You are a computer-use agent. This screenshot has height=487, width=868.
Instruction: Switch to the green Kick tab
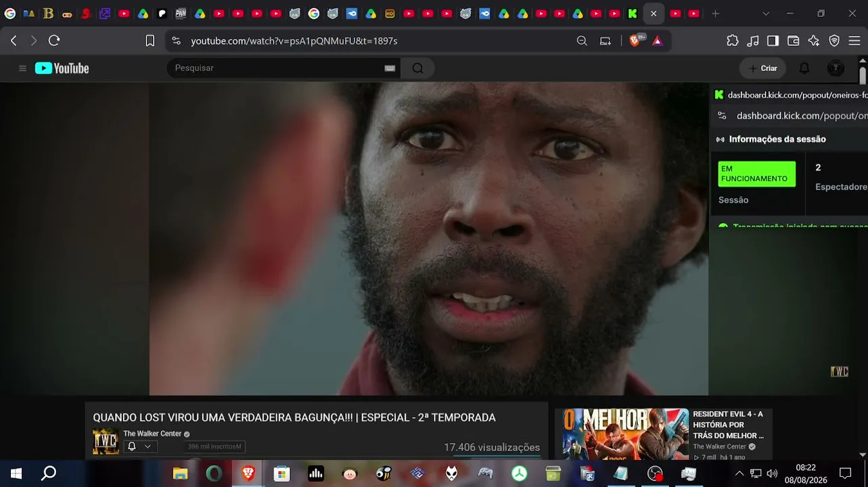click(633, 14)
